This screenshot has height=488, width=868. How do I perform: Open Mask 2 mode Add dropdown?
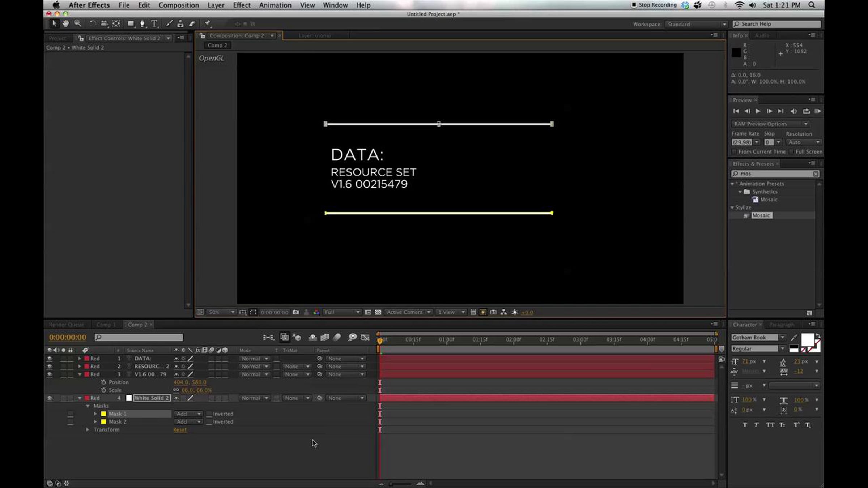(x=188, y=422)
